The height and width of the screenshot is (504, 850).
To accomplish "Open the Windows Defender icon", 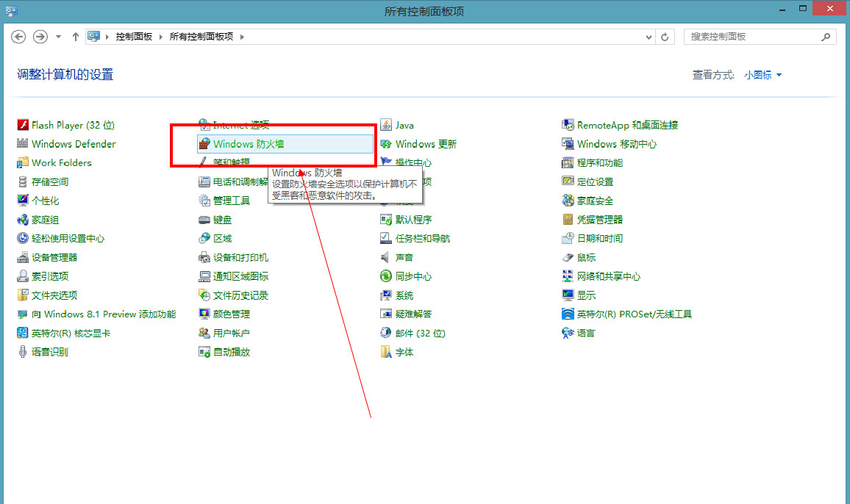I will 23,143.
